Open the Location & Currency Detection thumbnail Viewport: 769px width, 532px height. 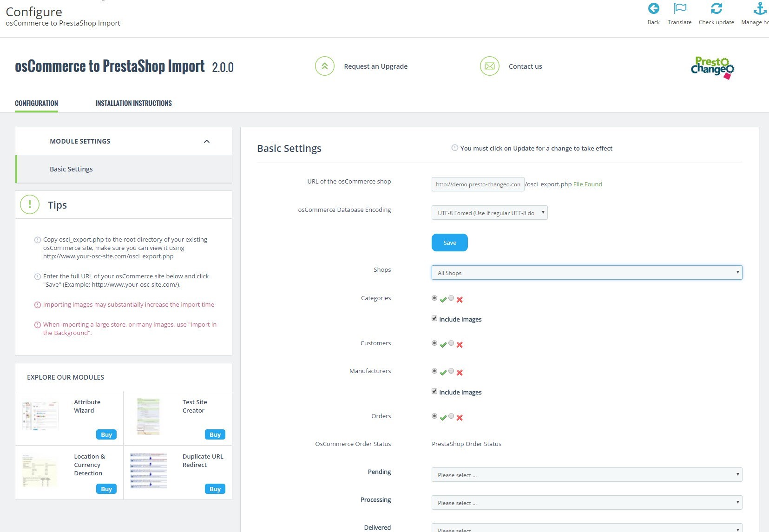39,471
